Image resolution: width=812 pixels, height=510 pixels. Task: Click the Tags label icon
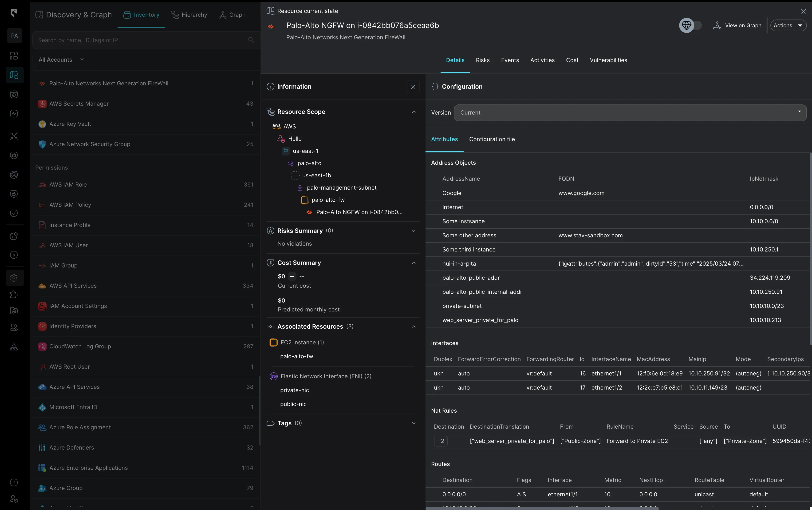[x=270, y=423]
